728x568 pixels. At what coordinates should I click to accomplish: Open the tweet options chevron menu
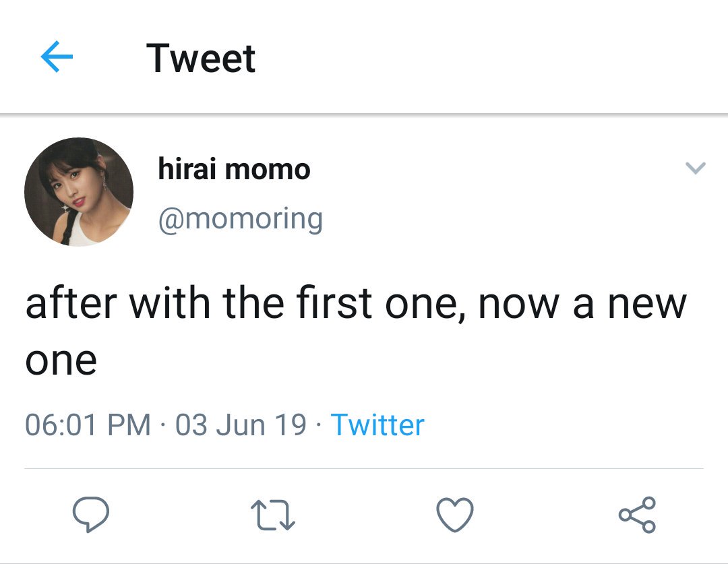click(x=696, y=168)
